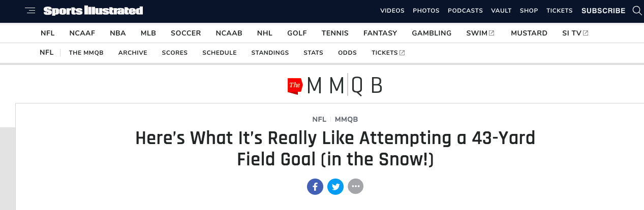Click the SUBSCRIBE button
This screenshot has height=210, width=644.
tap(603, 11)
